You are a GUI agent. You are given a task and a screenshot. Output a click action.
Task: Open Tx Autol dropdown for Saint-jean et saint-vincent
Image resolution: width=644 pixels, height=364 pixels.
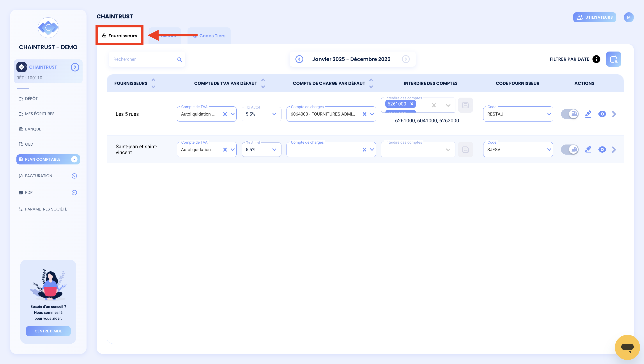[274, 150]
